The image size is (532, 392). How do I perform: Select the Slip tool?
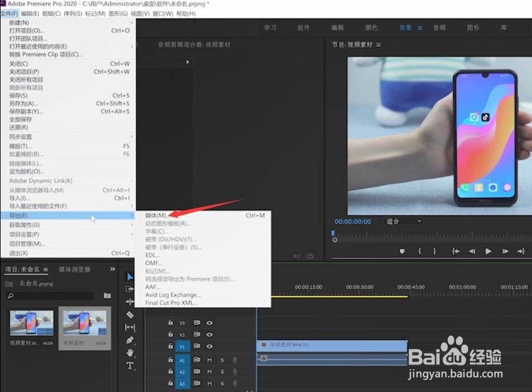tap(130, 327)
